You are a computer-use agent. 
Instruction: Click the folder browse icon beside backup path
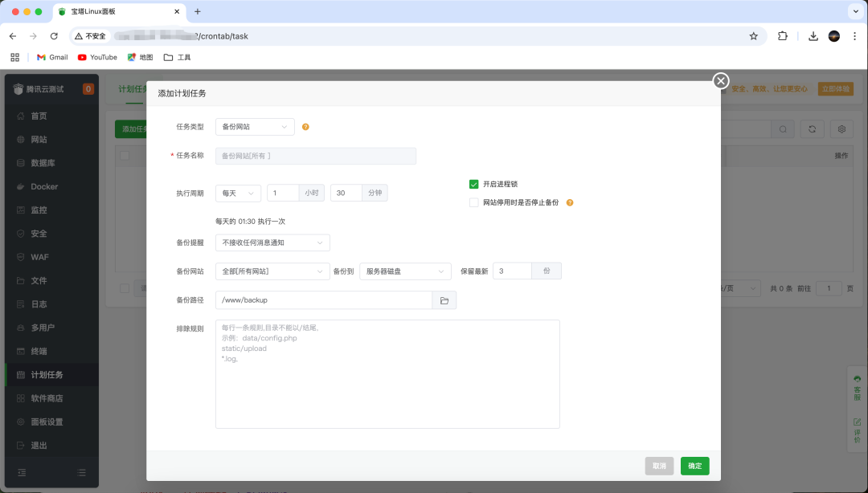tap(444, 300)
